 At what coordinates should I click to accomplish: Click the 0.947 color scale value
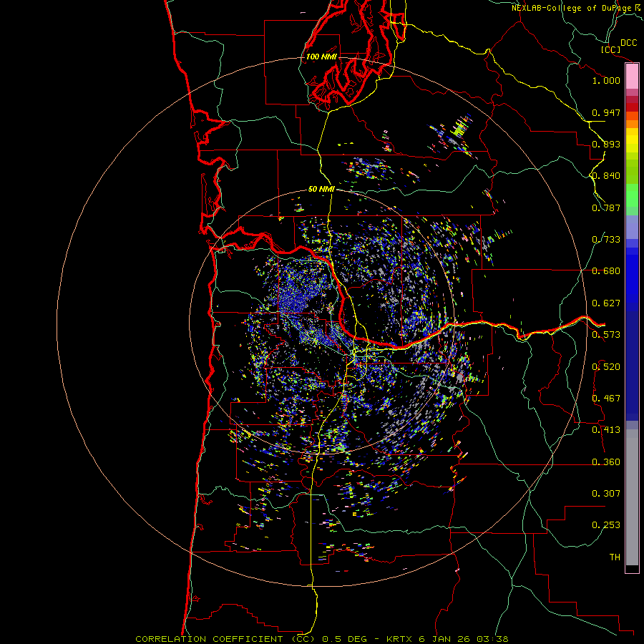coord(606,112)
